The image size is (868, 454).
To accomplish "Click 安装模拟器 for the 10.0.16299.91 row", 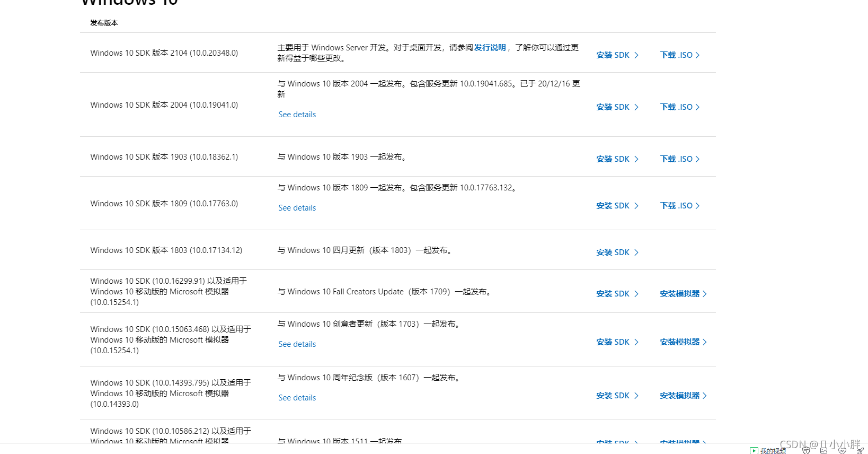I will click(x=684, y=294).
